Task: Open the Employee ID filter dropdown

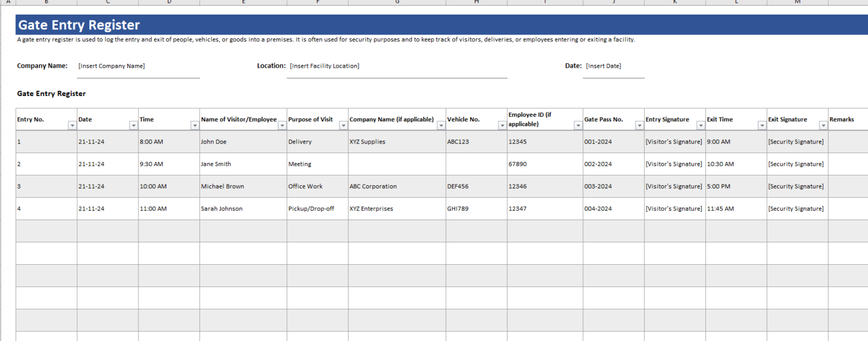Action: (x=578, y=125)
